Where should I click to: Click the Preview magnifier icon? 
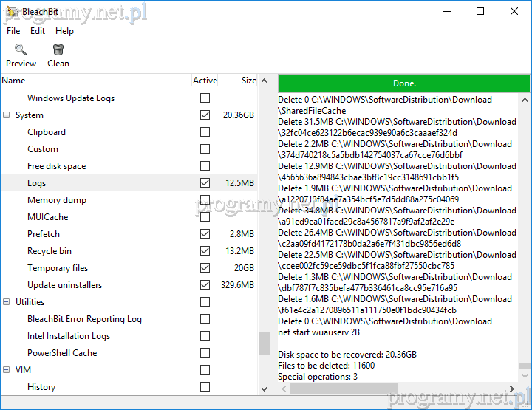pos(21,50)
